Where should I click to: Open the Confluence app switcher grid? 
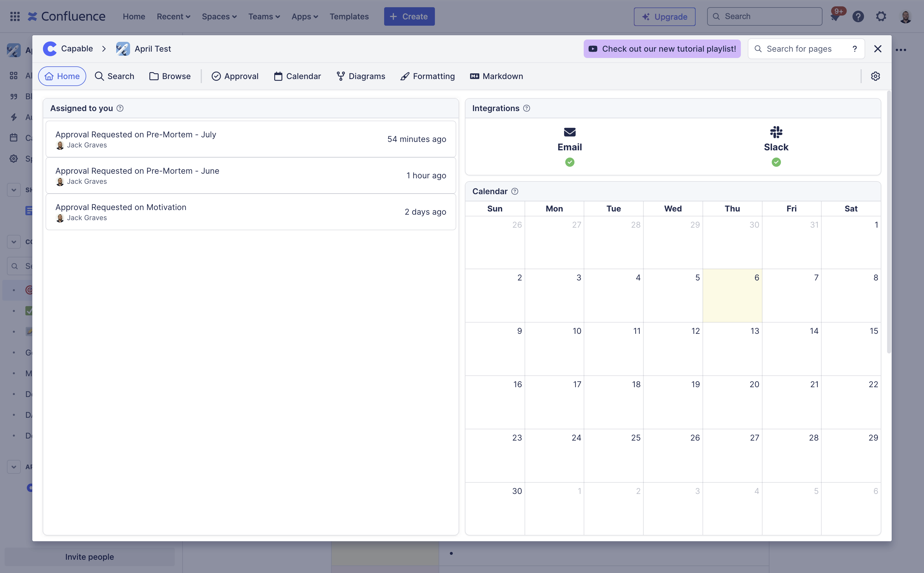click(15, 16)
